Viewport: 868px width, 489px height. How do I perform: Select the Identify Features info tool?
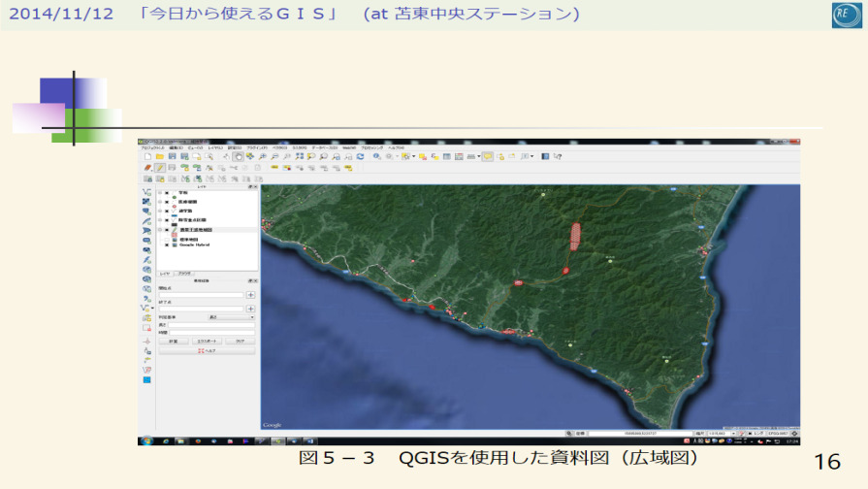pyautogui.click(x=376, y=156)
